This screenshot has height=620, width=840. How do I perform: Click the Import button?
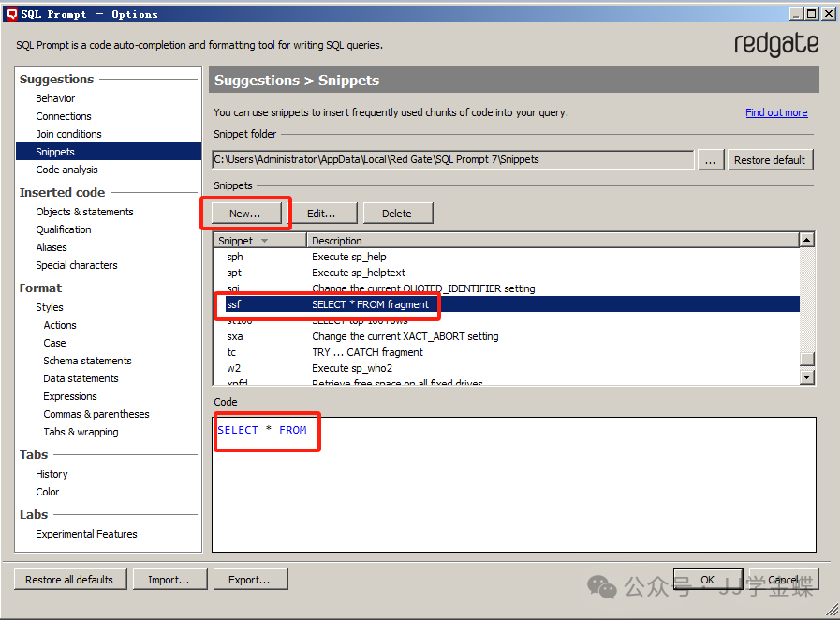[x=169, y=580]
